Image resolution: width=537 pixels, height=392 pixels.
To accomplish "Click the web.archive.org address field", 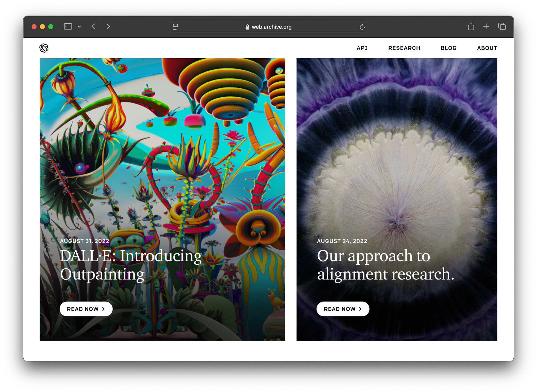I will click(x=268, y=27).
